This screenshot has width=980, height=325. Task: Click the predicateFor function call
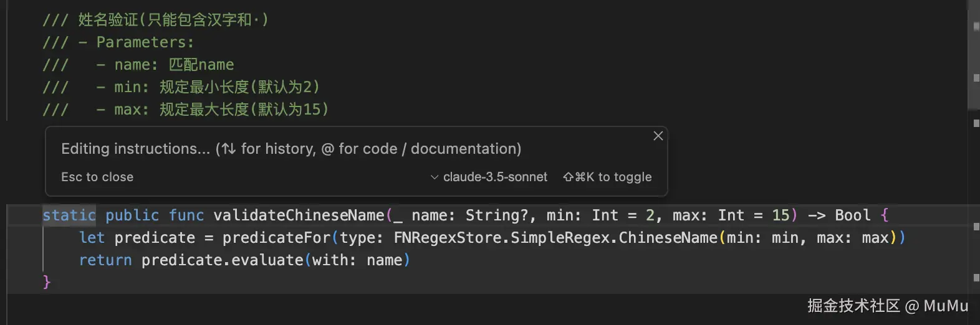pos(276,238)
